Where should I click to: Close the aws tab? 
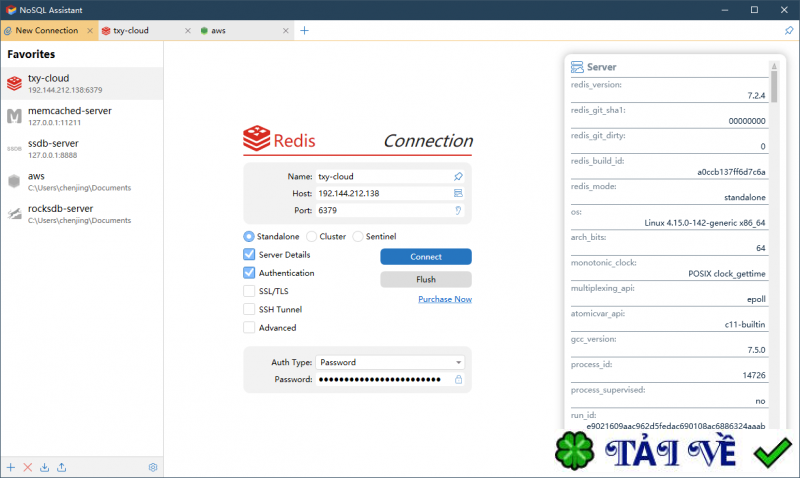point(286,31)
